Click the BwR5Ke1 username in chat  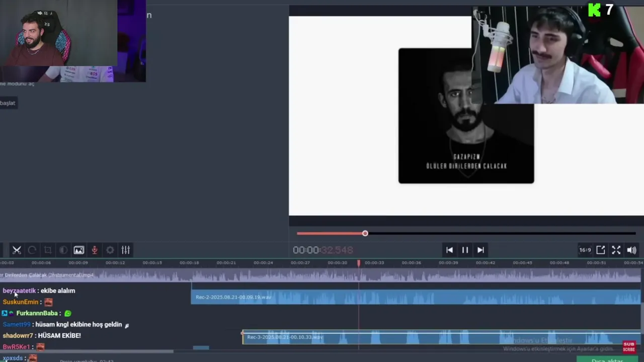point(16,347)
